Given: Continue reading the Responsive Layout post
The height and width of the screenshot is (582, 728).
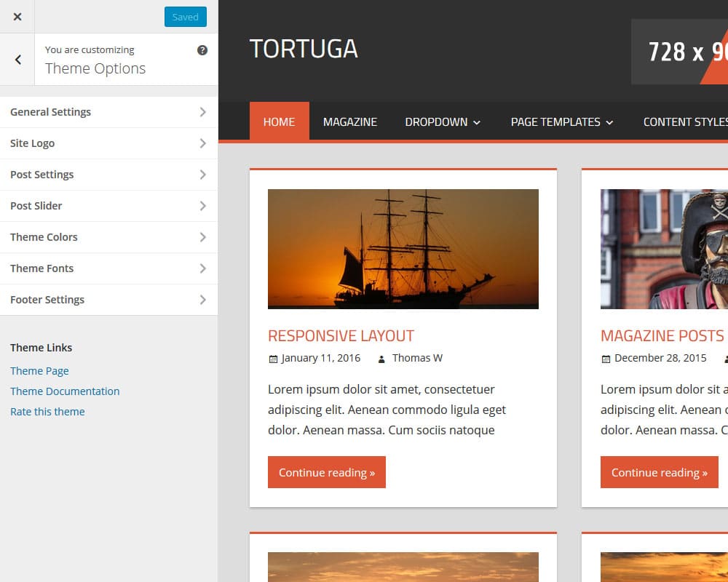Looking at the screenshot, I should point(327,472).
